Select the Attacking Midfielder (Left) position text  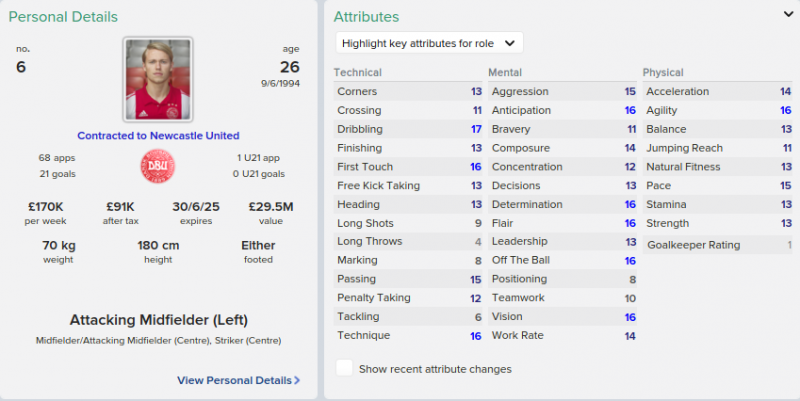point(158,320)
